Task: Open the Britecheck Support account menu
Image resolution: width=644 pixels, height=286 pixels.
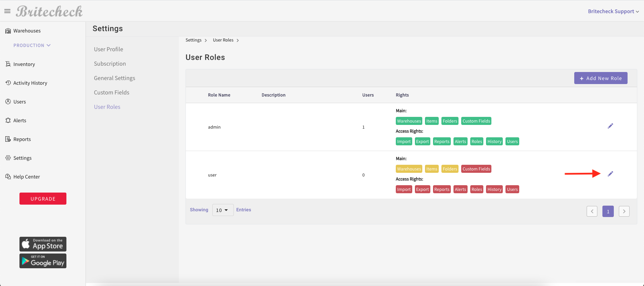Action: click(613, 11)
